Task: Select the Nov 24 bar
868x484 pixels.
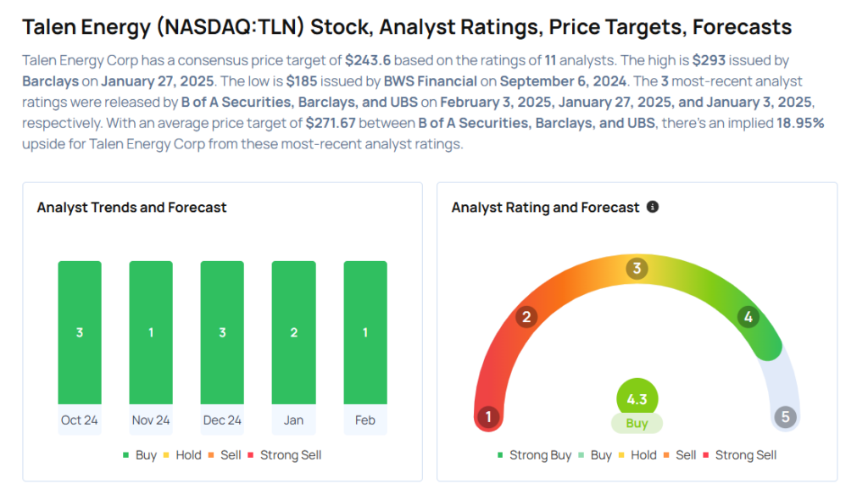Action: [x=151, y=332]
